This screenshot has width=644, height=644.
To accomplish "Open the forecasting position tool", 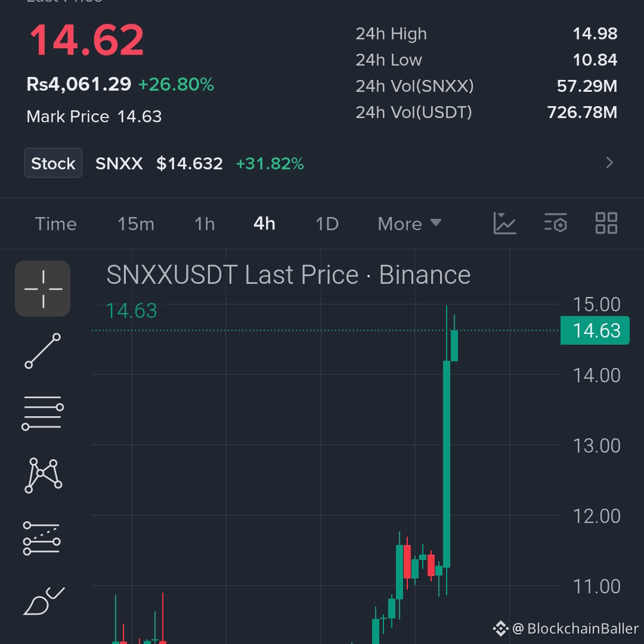I will coord(42,538).
